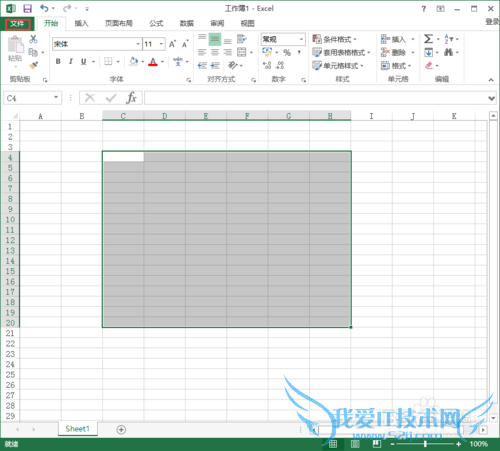Click the Orientation text angle icon
Screen dimensions: 500x451
(x=233, y=65)
